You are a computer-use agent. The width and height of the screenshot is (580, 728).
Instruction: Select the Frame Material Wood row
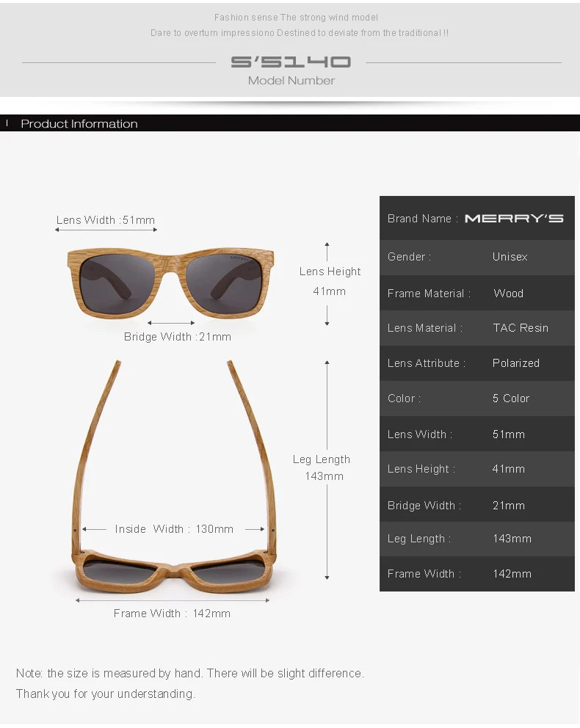coord(477,293)
